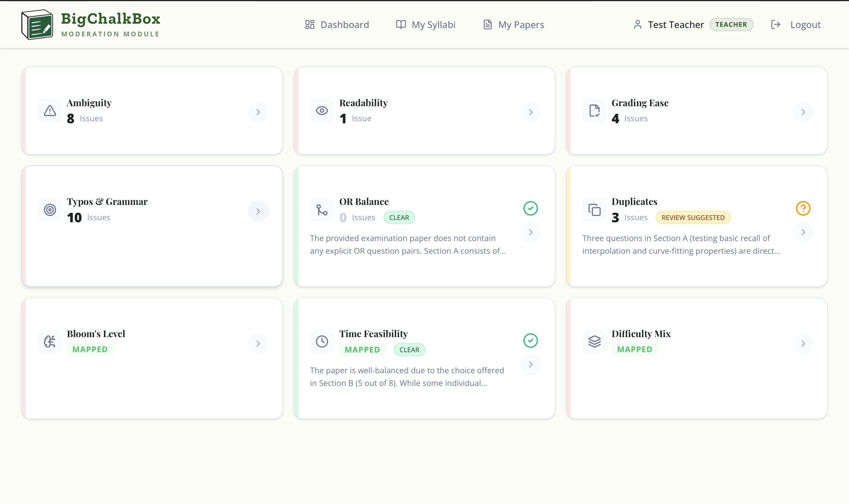Image resolution: width=849 pixels, height=504 pixels.
Task: Click the Typos & Grammar card title
Action: click(x=107, y=201)
